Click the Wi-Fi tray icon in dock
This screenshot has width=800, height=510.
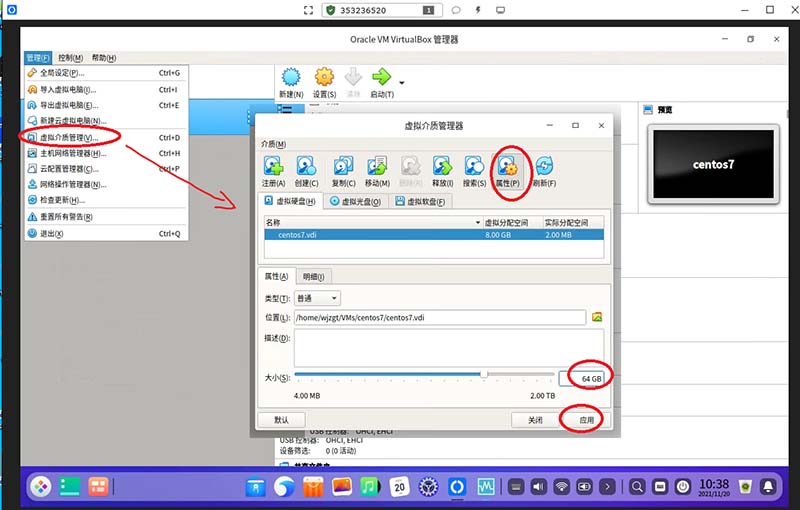coord(561,487)
